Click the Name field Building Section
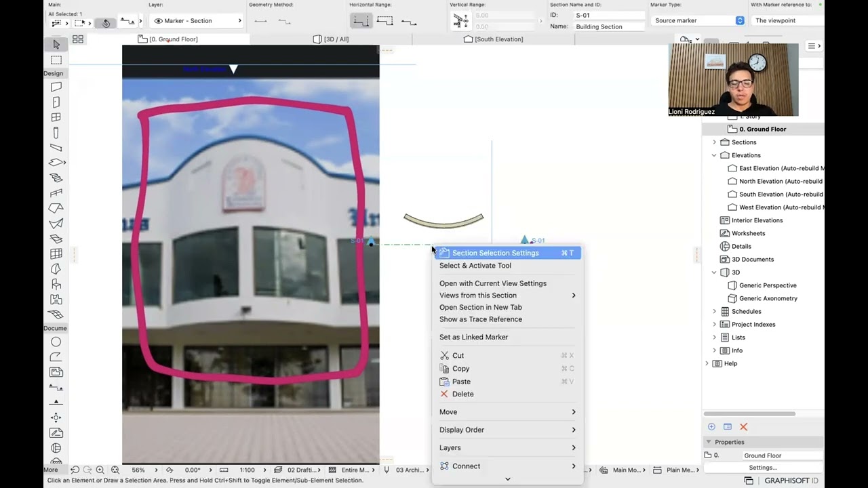This screenshot has width=868, height=488. tap(609, 26)
